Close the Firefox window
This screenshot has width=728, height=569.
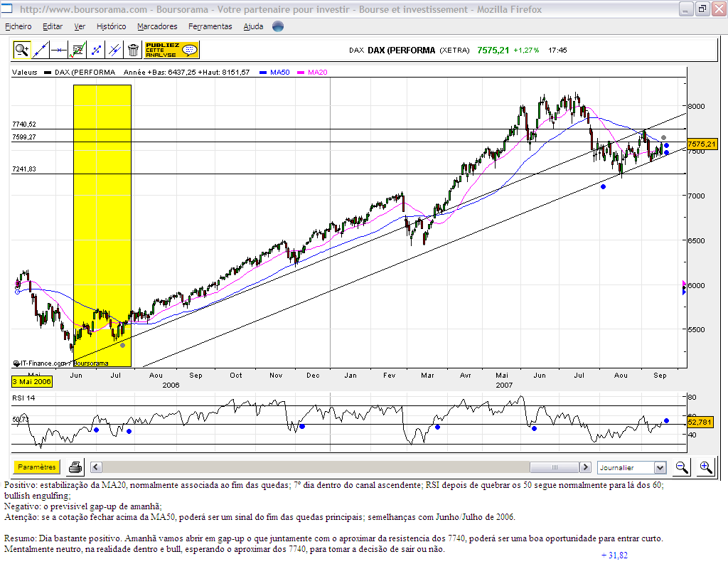click(x=719, y=9)
